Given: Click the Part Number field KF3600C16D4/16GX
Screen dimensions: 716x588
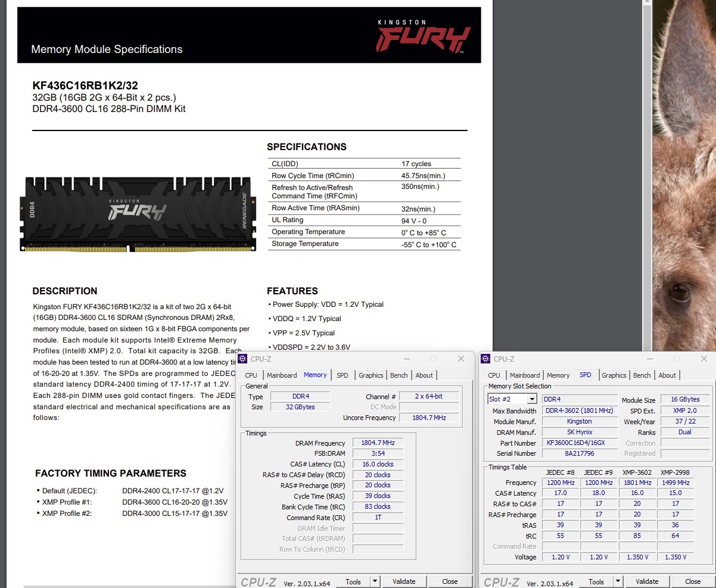Looking at the screenshot, I should pos(579,443).
